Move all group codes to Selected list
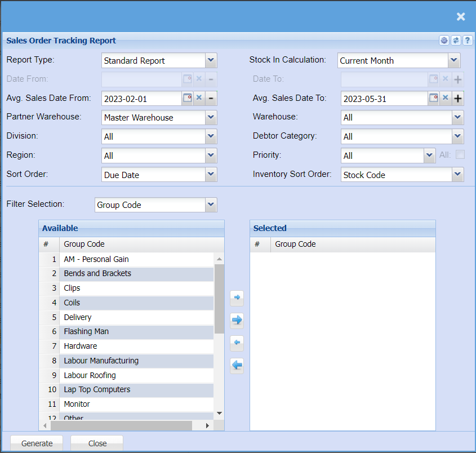Image resolution: width=476 pixels, height=453 pixels. (237, 320)
